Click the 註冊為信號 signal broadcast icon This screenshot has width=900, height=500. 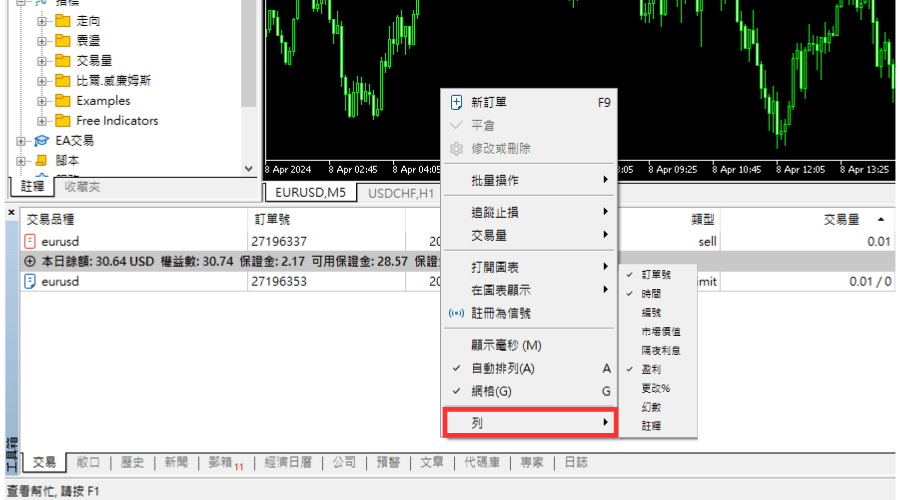(457, 313)
